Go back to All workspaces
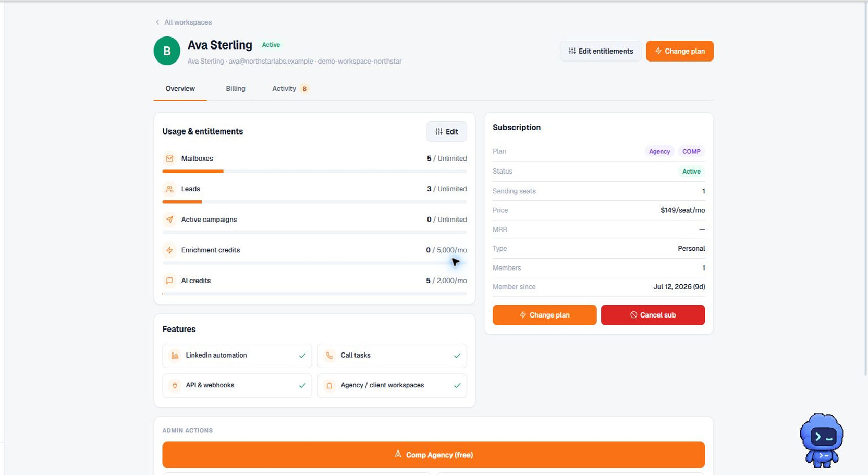 point(188,22)
